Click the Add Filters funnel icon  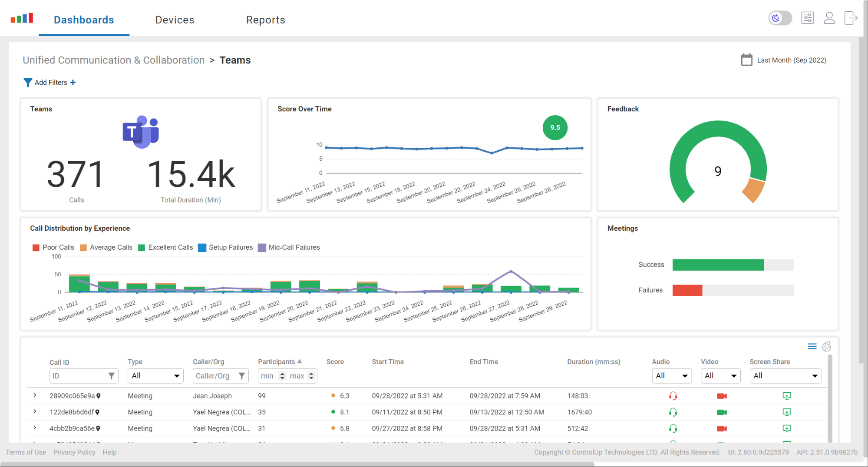(x=27, y=83)
